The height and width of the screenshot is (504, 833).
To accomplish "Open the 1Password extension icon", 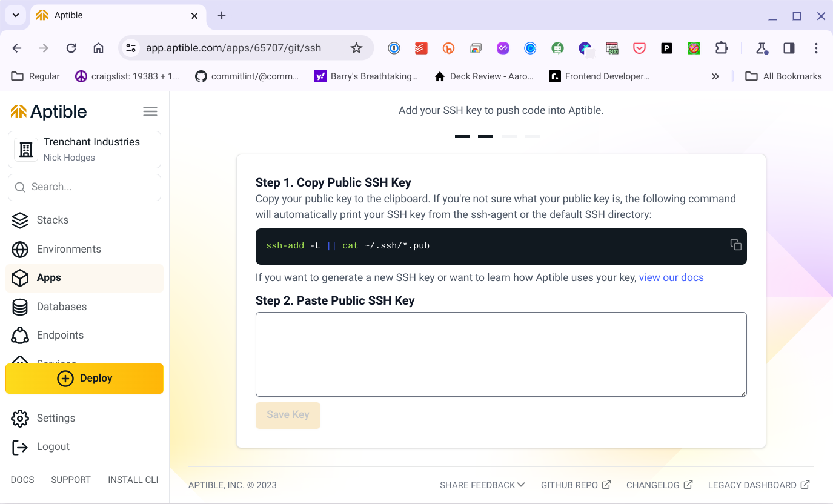I will click(x=394, y=48).
